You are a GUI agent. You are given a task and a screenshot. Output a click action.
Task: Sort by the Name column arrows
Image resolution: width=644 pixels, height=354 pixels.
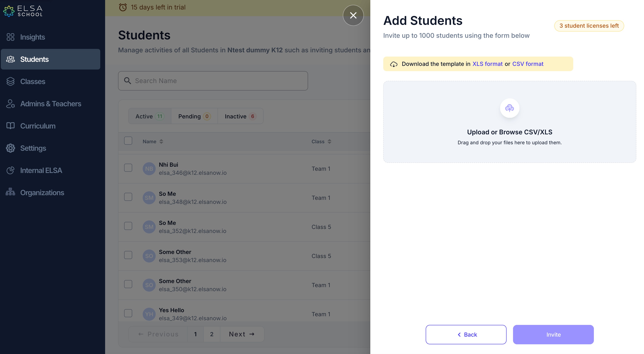(161, 141)
